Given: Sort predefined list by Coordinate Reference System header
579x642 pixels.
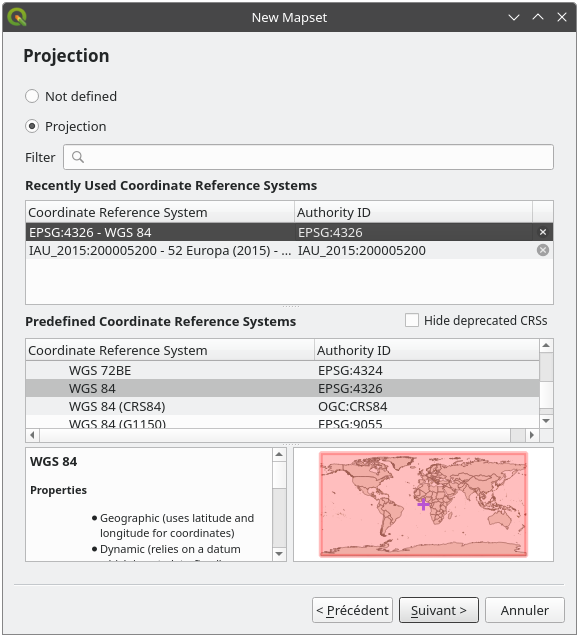Looking at the screenshot, I should click(x=170, y=350).
